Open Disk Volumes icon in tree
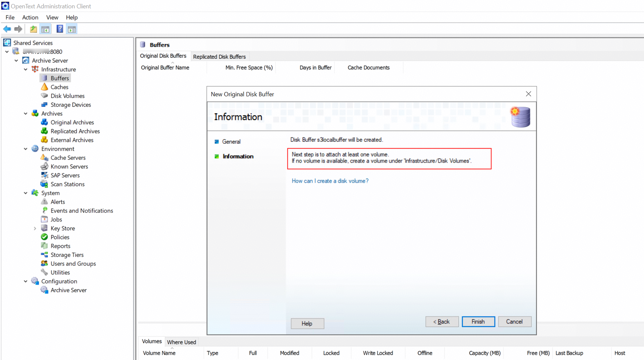The height and width of the screenshot is (360, 644). coord(44,96)
